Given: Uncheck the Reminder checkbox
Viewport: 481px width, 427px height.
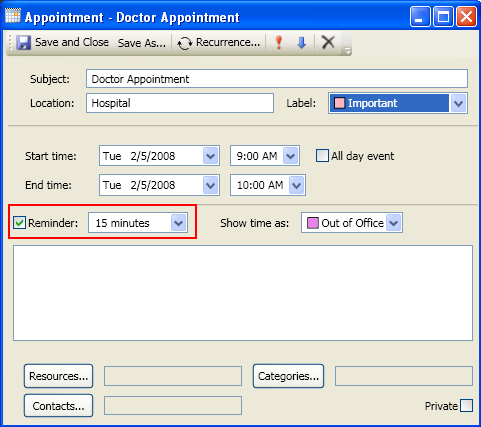Looking at the screenshot, I should [19, 223].
